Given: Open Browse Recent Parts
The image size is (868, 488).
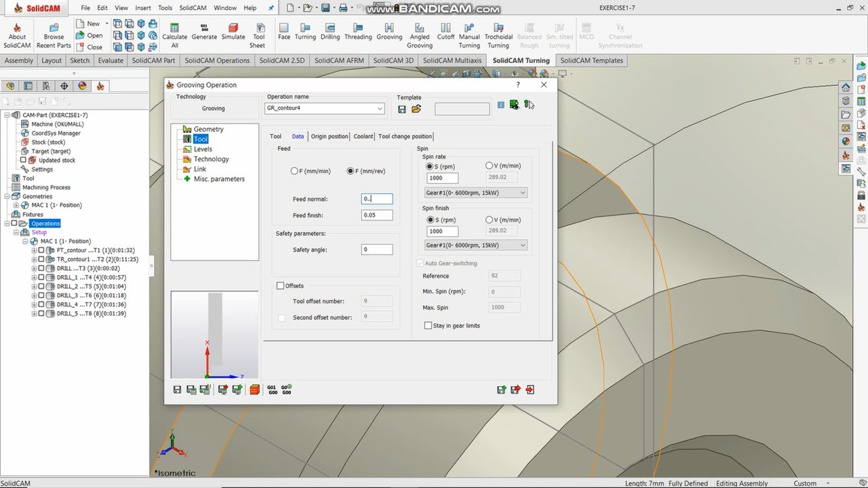Looking at the screenshot, I should point(54,36).
